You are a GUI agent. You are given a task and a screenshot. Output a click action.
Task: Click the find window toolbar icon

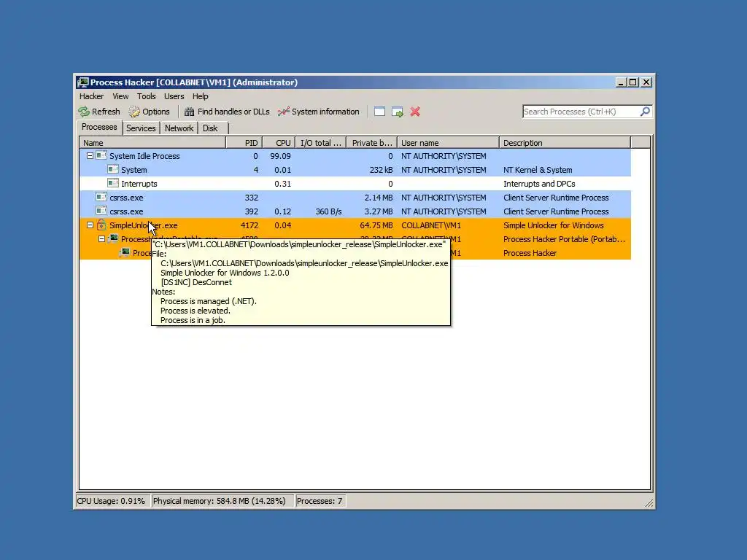(x=379, y=112)
